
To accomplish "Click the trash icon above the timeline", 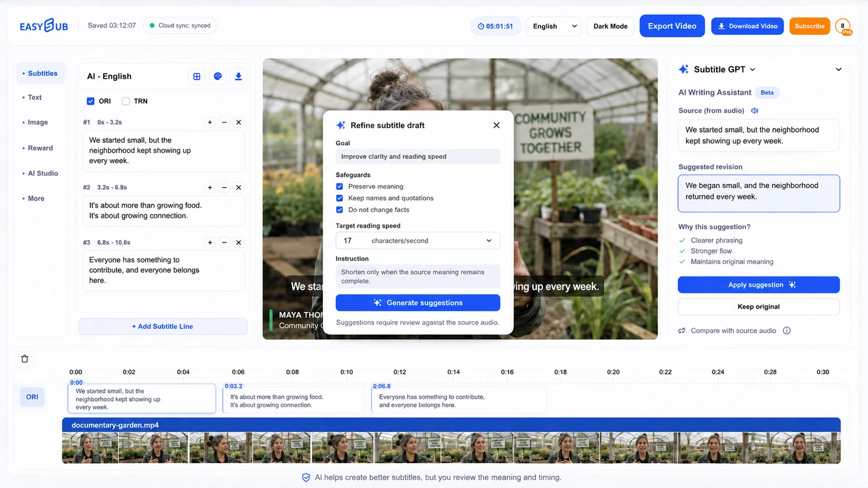I will click(x=24, y=359).
